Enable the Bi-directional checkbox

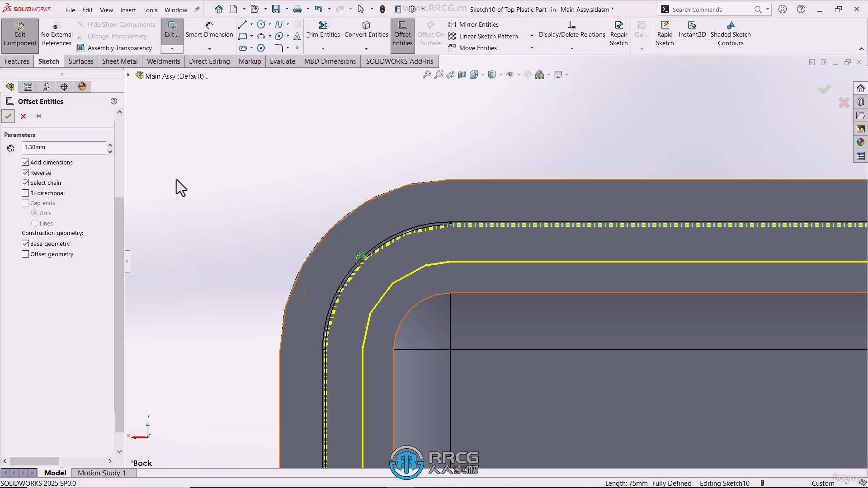pos(25,193)
